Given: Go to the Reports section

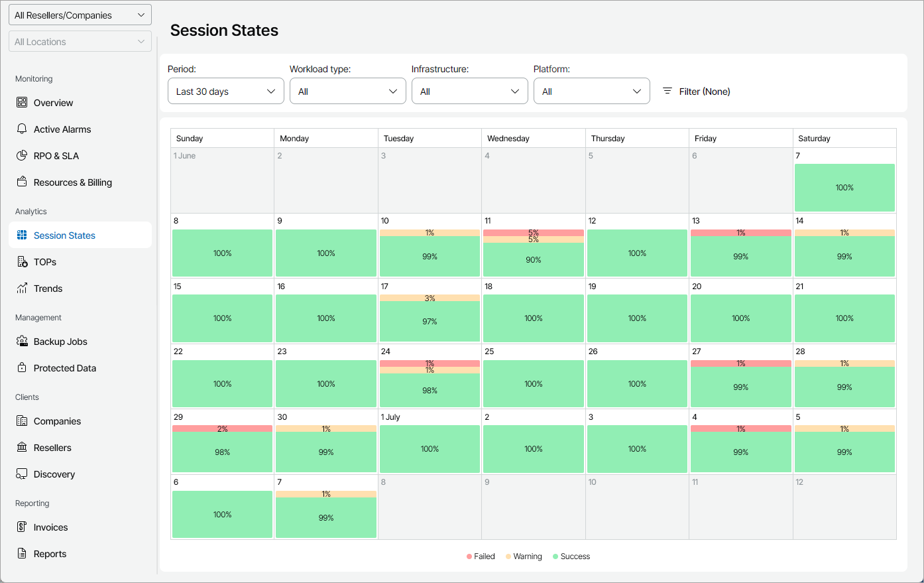Looking at the screenshot, I should (49, 554).
